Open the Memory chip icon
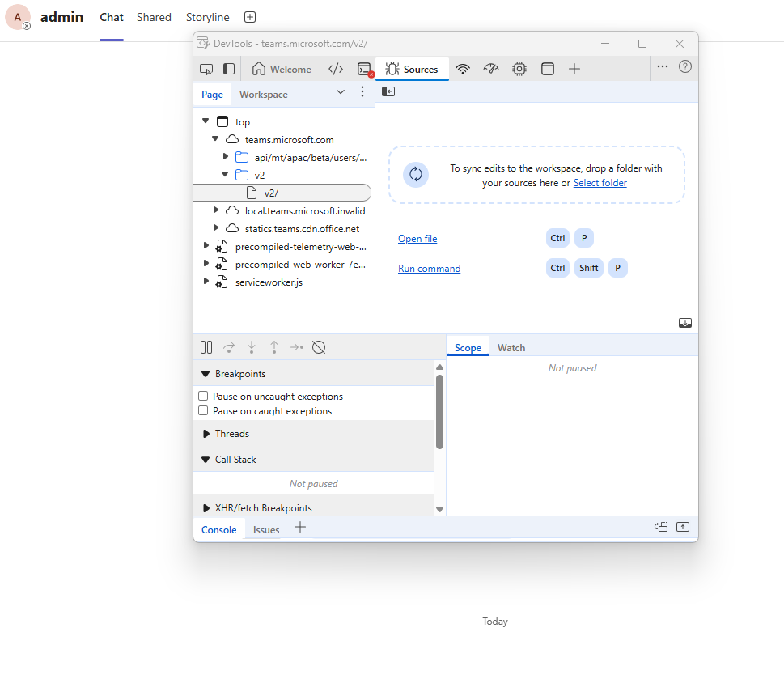Image resolution: width=784 pixels, height=696 pixels. pos(519,69)
